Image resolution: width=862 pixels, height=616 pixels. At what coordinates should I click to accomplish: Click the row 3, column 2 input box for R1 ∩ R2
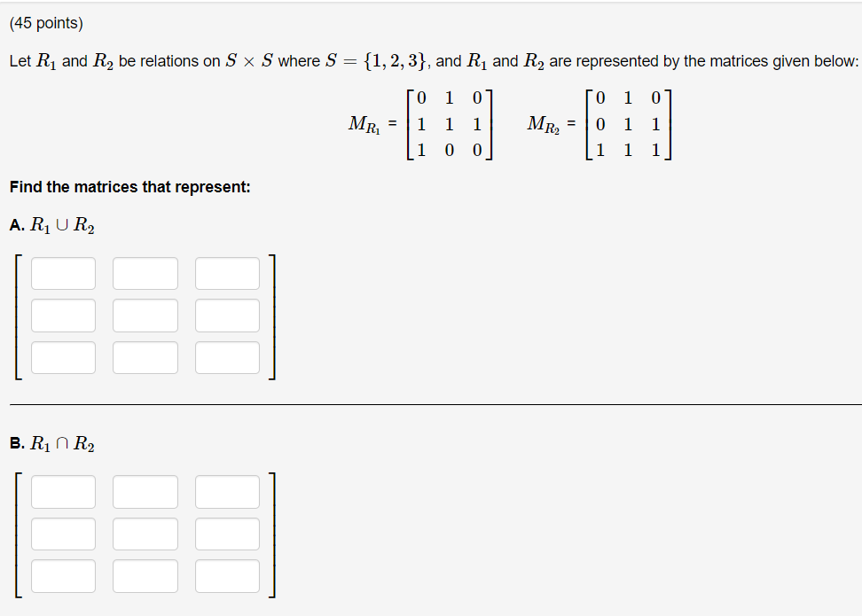click(145, 575)
